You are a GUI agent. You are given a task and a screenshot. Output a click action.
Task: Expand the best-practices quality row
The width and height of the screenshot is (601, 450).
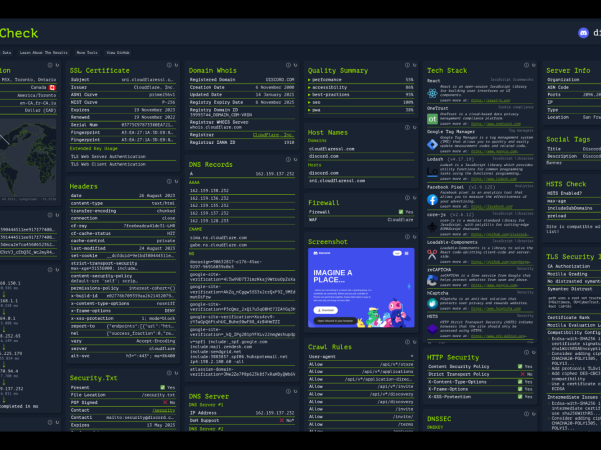tap(361, 95)
